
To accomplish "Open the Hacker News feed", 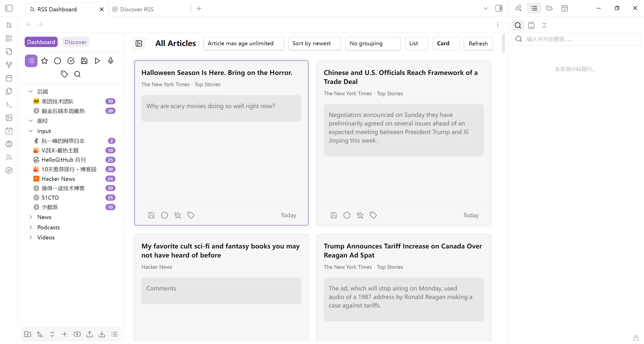I will tap(58, 179).
